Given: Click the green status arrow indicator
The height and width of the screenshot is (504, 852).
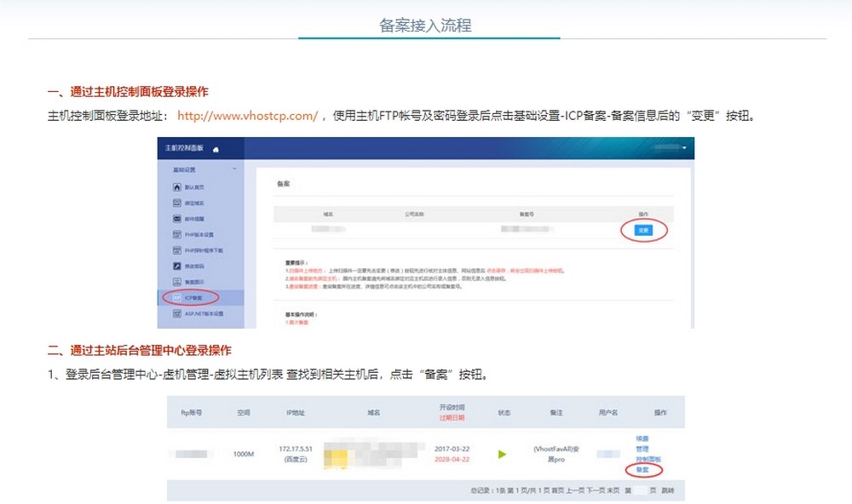Looking at the screenshot, I should tap(501, 454).
